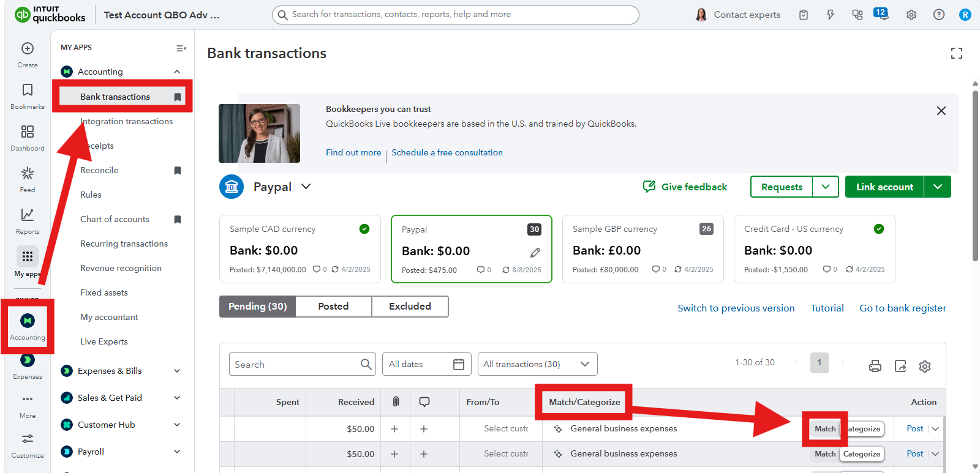
Task: Open Recurring transactions in the sidebar
Action: click(x=124, y=244)
